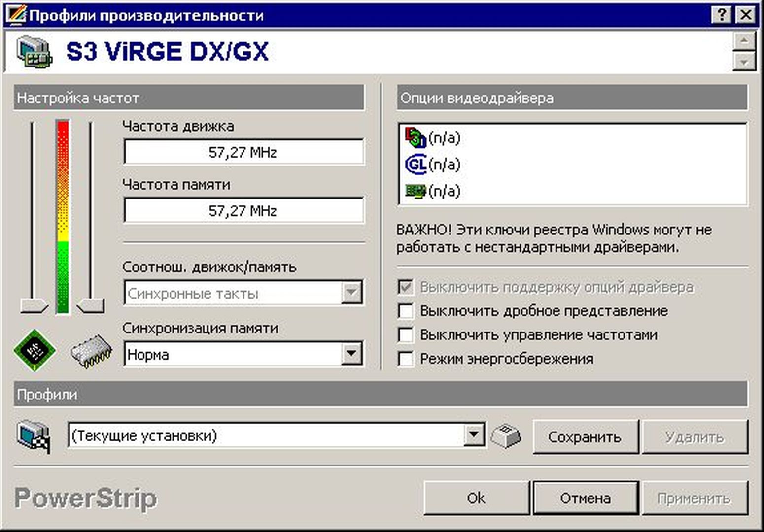The height and width of the screenshot is (532, 764).
Task: Click the Direct3D (n/a) driver option icon
Action: tap(416, 137)
